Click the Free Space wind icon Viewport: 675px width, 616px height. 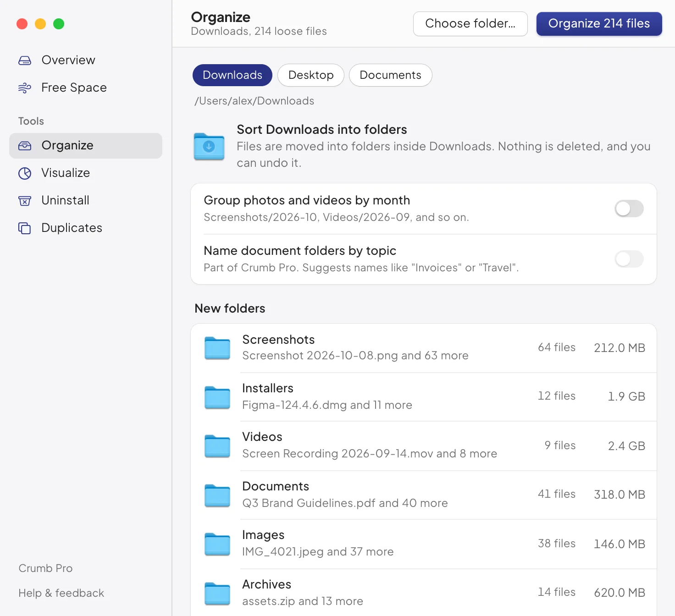pos(25,88)
